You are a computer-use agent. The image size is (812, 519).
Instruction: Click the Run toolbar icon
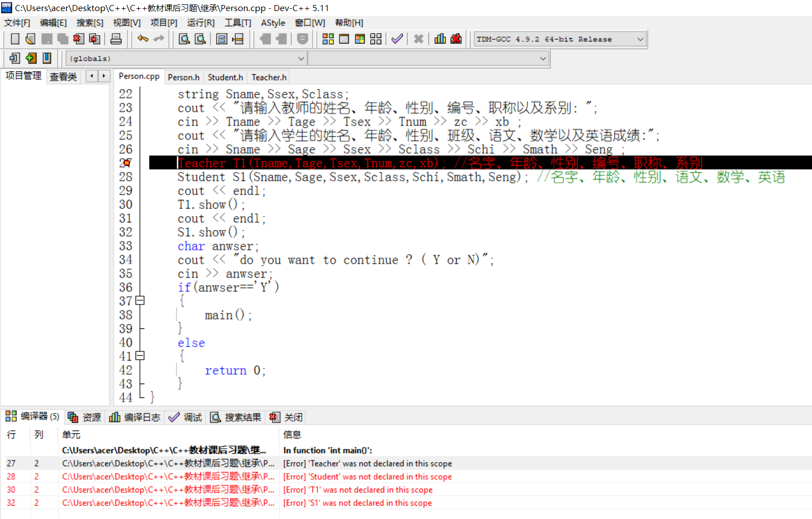click(344, 39)
